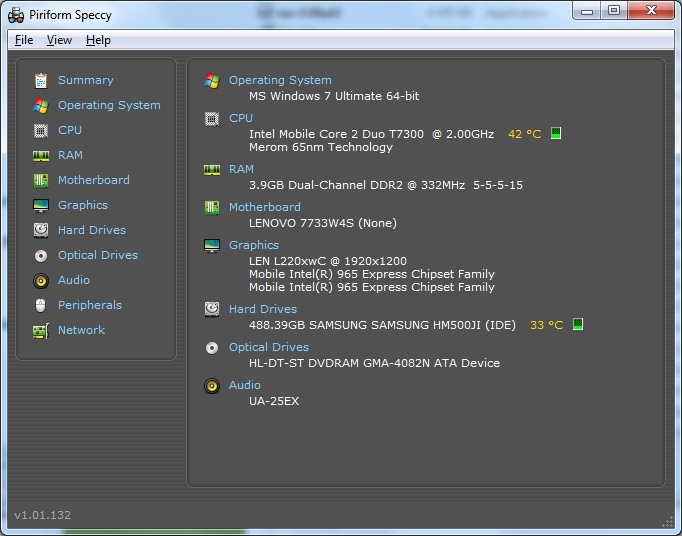Click the green CPU temperature indicator icon
The image size is (682, 536).
coord(556,133)
